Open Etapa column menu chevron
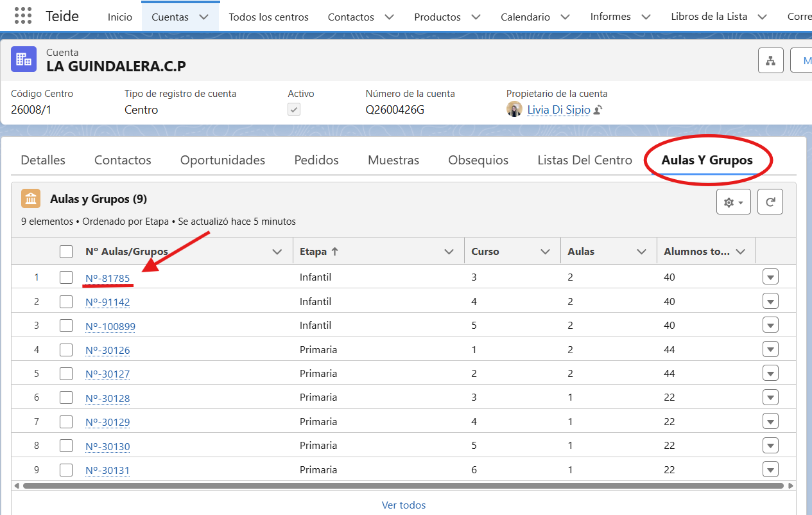This screenshot has width=812, height=515. pyautogui.click(x=449, y=252)
